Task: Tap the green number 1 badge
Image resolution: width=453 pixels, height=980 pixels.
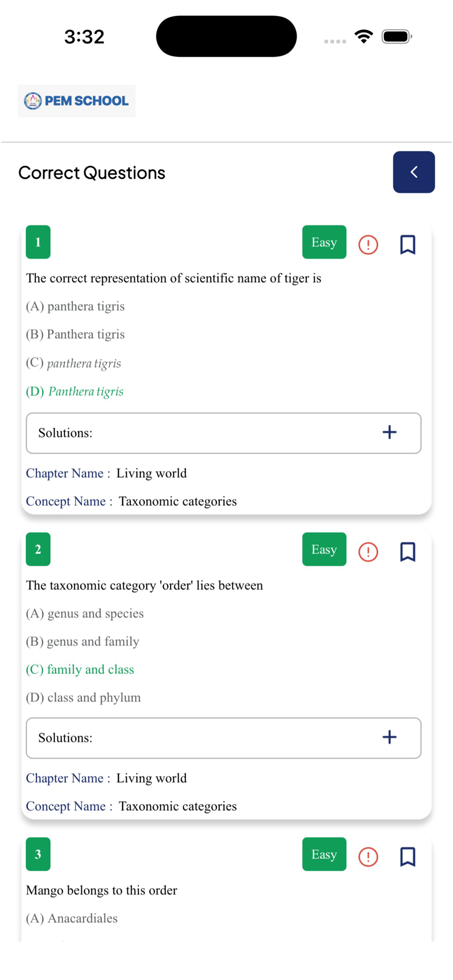Action: (x=38, y=242)
